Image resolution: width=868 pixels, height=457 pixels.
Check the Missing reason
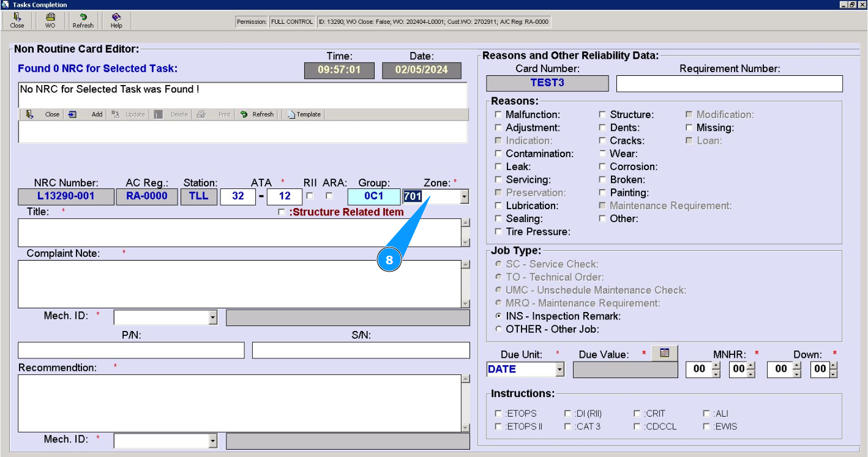click(689, 128)
